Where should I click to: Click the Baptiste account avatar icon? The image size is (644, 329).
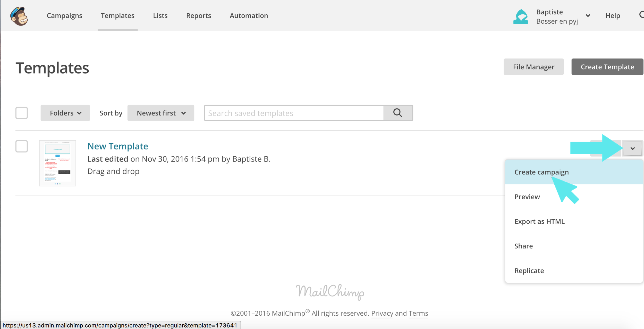tap(520, 16)
